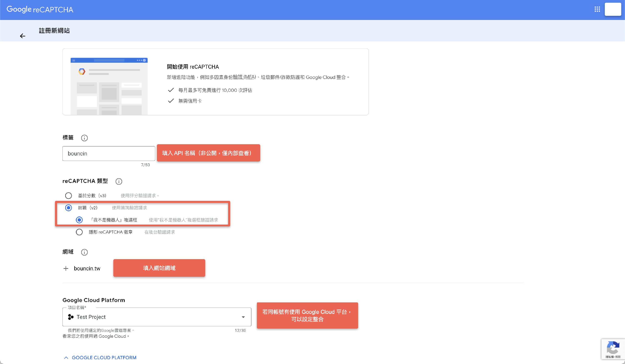Click the 開始使用 reCAPTCHA illustration thumbnail
The height and width of the screenshot is (364, 625).
coord(109,86)
